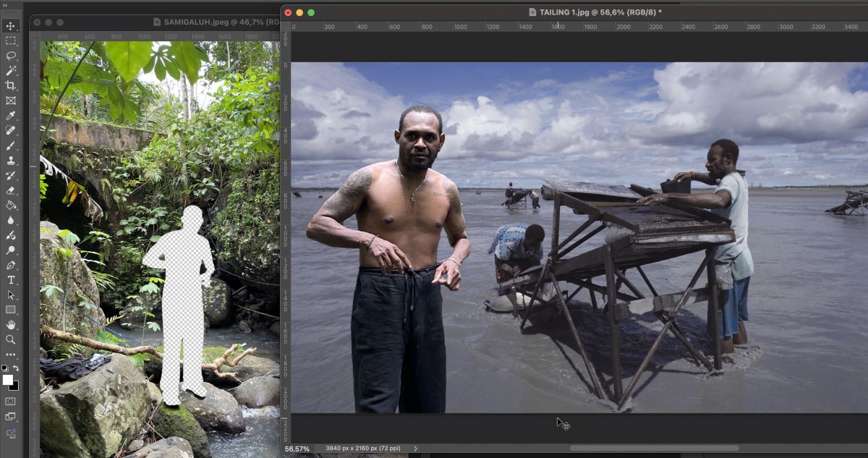
Task: Select the Rectangular Marquee tool
Action: tap(11, 41)
